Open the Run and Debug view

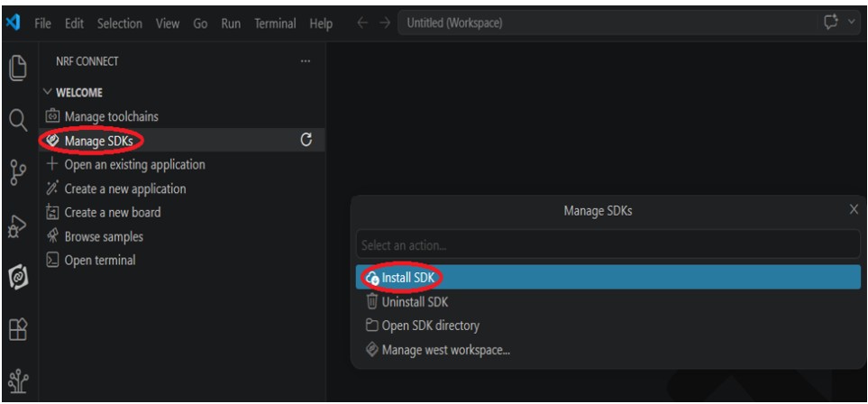[18, 225]
